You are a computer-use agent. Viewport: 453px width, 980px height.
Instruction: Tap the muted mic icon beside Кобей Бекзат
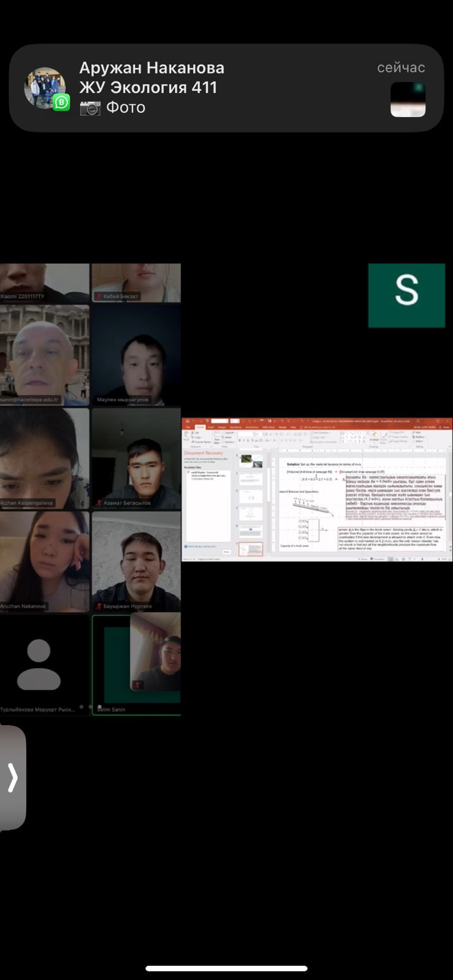coord(99,296)
